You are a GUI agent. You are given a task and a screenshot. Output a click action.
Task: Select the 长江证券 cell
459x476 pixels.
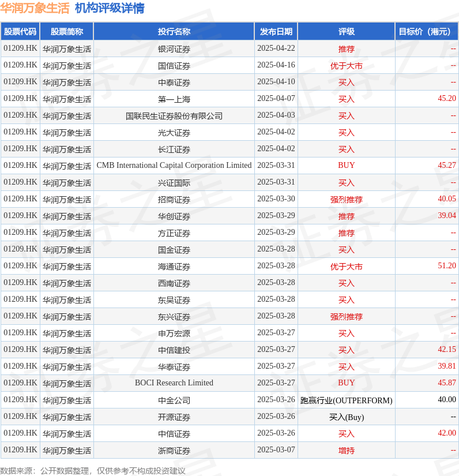pyautogui.click(x=174, y=149)
